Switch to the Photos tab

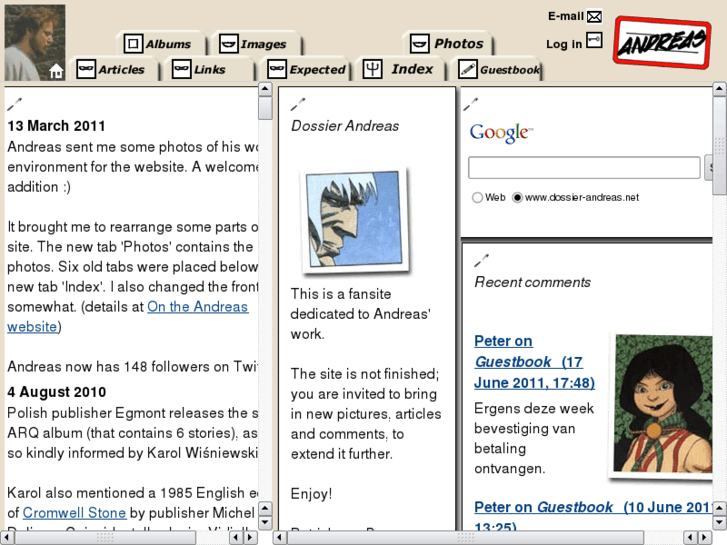[x=448, y=44]
